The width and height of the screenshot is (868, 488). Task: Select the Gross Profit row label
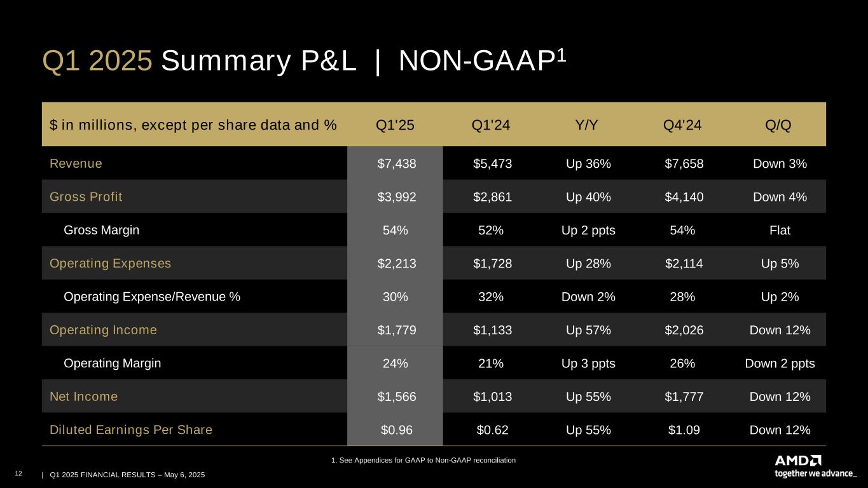point(86,197)
